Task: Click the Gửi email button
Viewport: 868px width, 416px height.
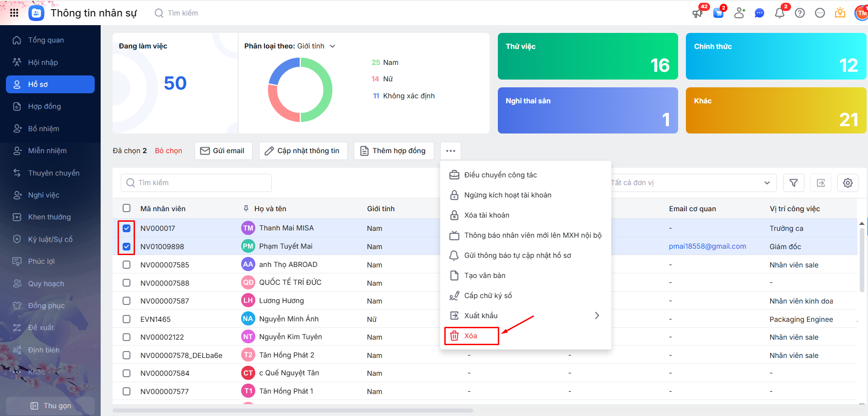Action: click(223, 151)
